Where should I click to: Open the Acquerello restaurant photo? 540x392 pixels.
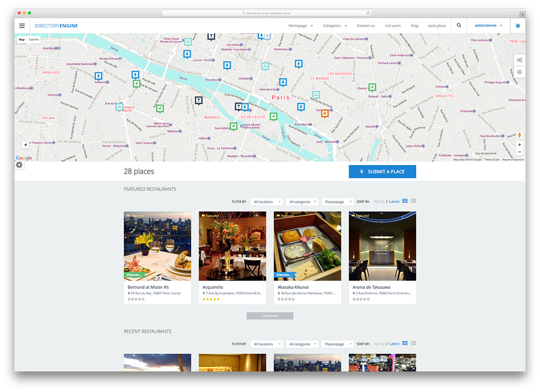pos(232,246)
